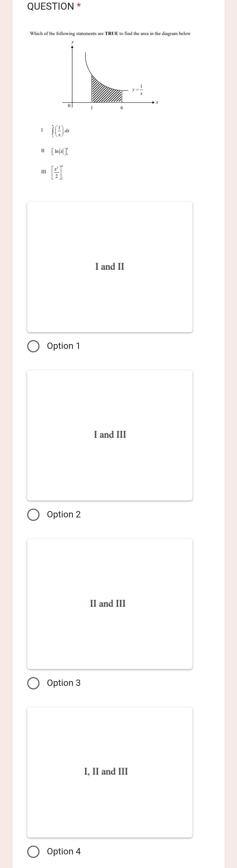This screenshot has width=237, height=868.
Task: Open the "I and II" answer image
Action: click(110, 267)
